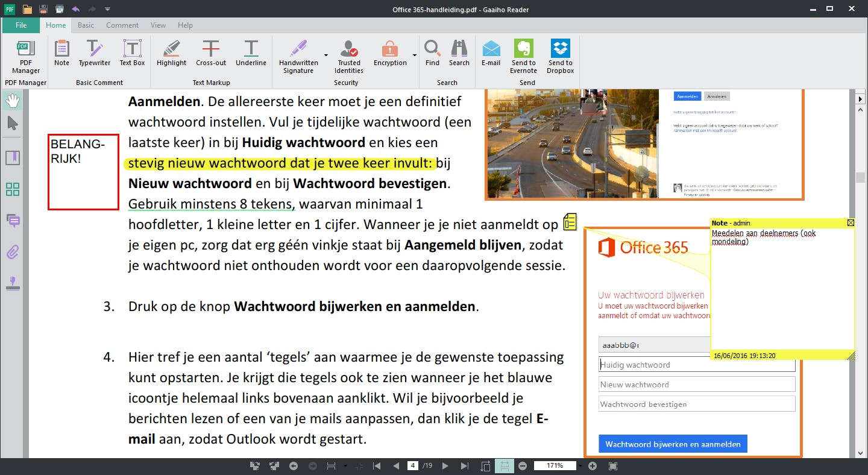Viewport: 868px width, 475px height.
Task: Send the PDF to Dropbox
Action: point(561,57)
